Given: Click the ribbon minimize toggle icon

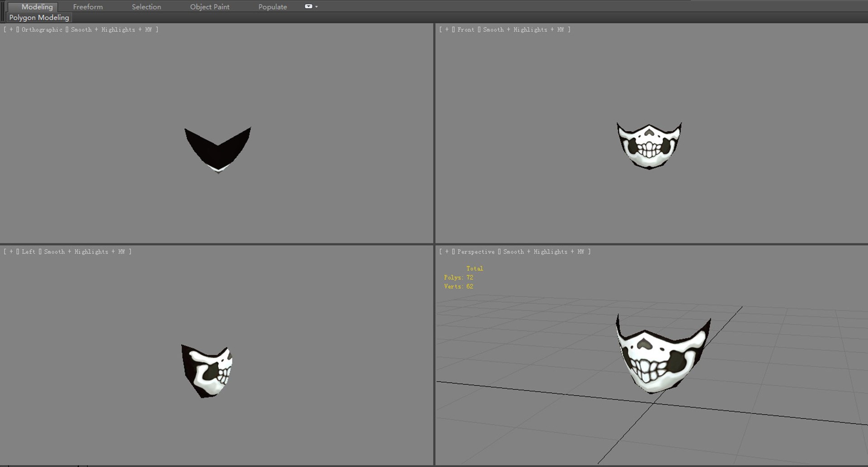Looking at the screenshot, I should click(308, 6).
